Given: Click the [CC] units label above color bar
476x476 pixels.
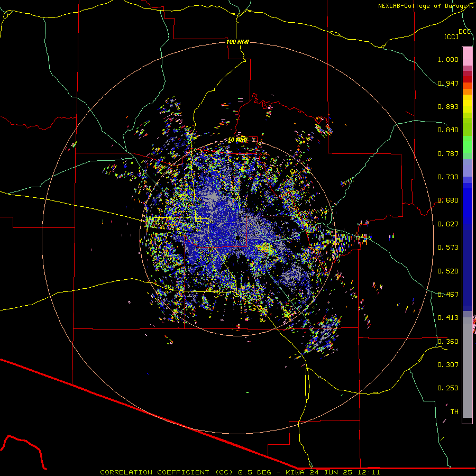Looking at the screenshot, I should 451,36.
